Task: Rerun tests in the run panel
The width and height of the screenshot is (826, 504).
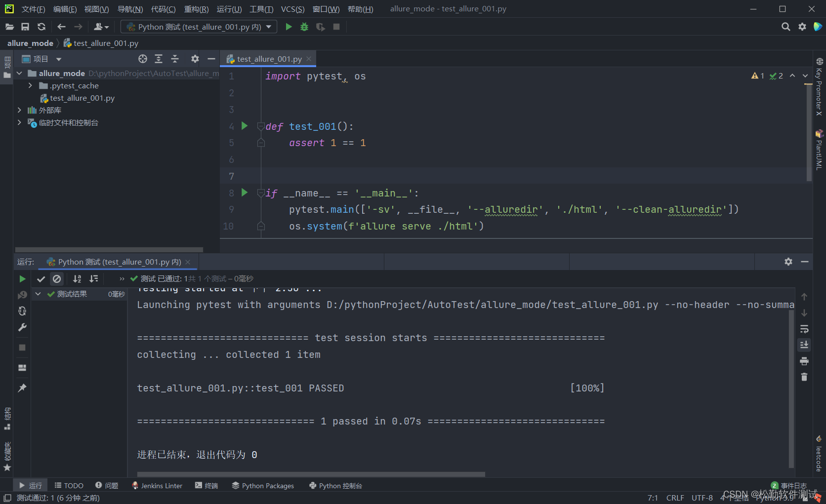Action: (22, 279)
